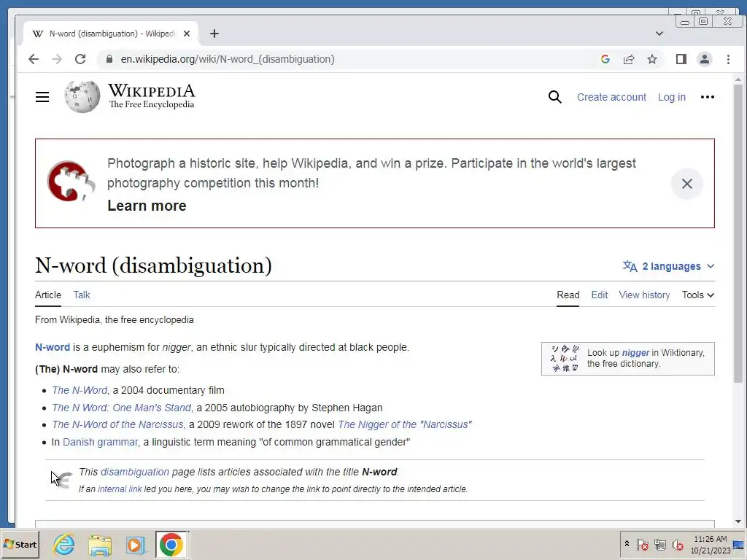747x560 pixels.
Task: Open Chrome's three-dot menu
Action: (728, 59)
